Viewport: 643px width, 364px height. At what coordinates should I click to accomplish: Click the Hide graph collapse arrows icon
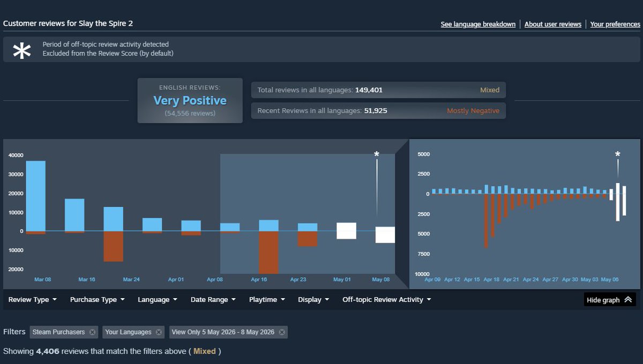[x=629, y=300]
